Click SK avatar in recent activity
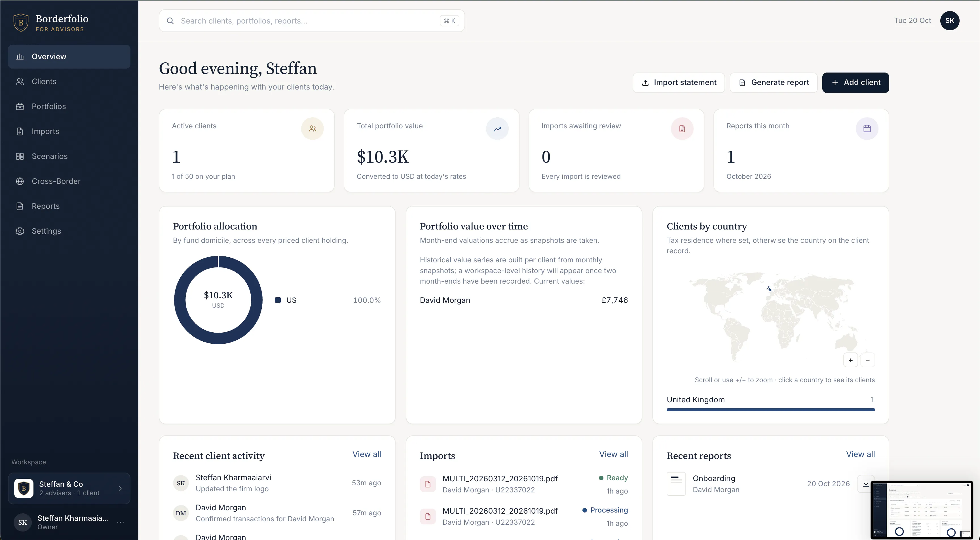This screenshot has width=980, height=540. (x=181, y=483)
